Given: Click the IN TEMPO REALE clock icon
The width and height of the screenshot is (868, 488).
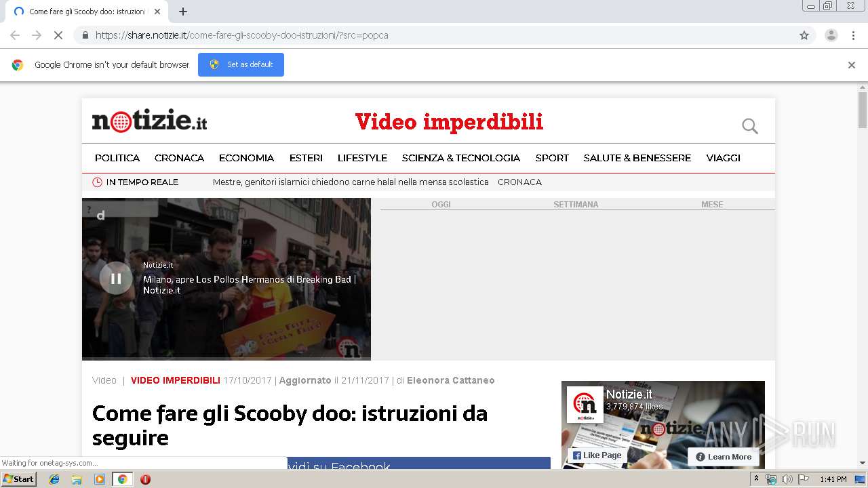Looking at the screenshot, I should [x=97, y=182].
